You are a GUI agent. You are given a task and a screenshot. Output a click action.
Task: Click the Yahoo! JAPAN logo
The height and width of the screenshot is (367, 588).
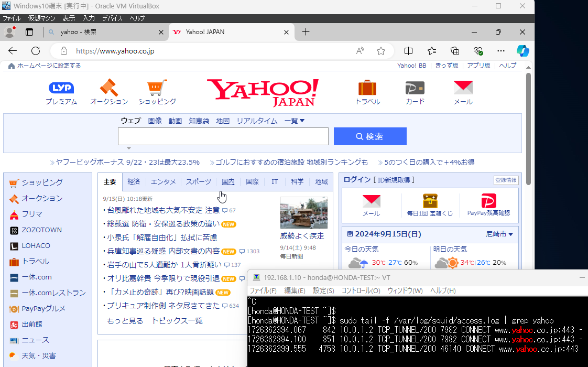(x=263, y=92)
